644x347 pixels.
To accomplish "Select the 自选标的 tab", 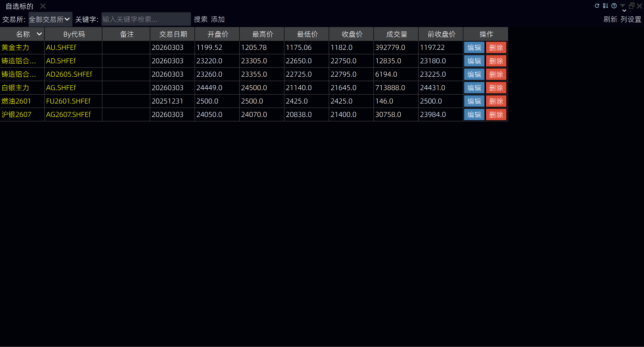I will pos(19,6).
